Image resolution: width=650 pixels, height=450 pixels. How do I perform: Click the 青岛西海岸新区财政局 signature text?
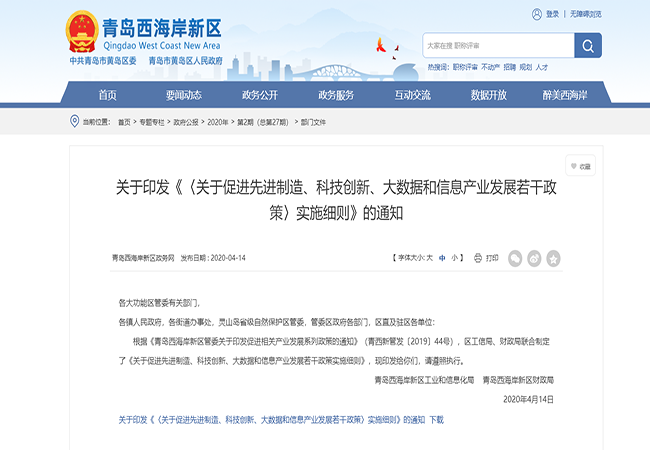[x=518, y=380]
